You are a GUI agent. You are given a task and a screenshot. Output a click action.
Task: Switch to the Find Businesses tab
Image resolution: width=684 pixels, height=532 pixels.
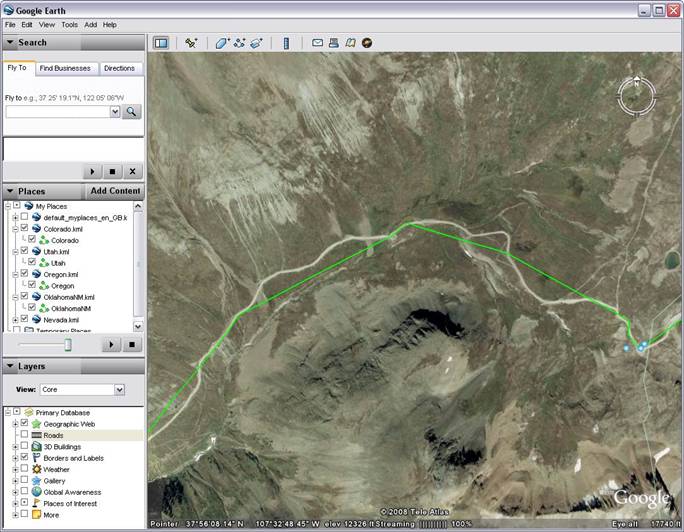click(65, 68)
